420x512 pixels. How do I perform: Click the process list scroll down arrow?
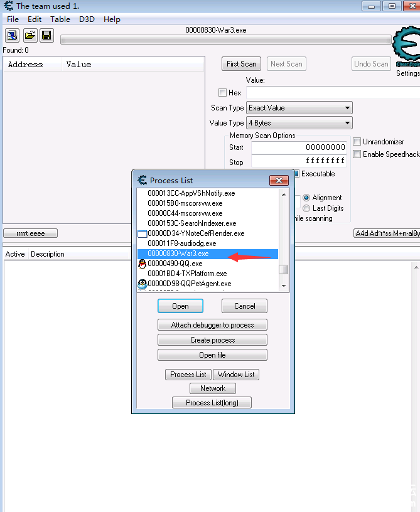click(x=284, y=285)
